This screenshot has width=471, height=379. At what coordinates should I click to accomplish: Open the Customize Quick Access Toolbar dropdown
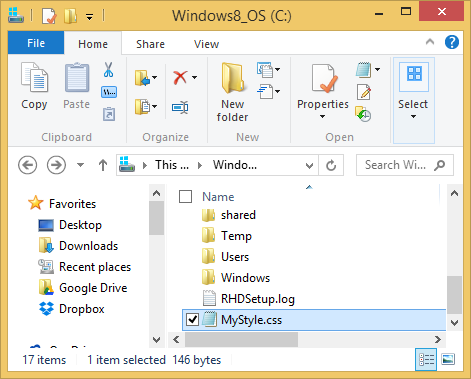click(89, 16)
